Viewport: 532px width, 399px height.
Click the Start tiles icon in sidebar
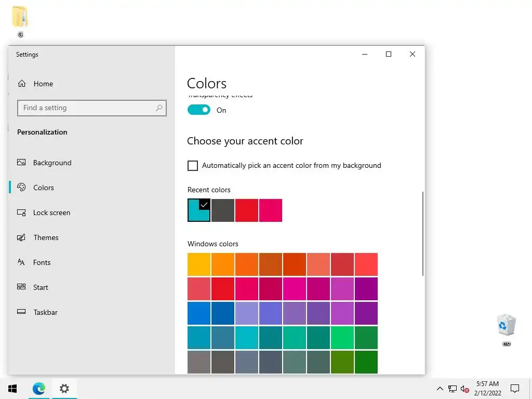coord(21,287)
